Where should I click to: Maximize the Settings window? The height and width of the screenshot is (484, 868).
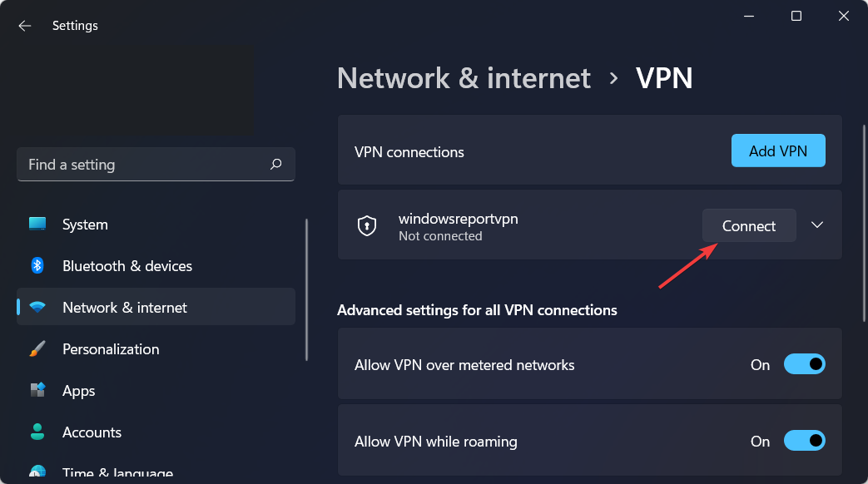point(796,16)
